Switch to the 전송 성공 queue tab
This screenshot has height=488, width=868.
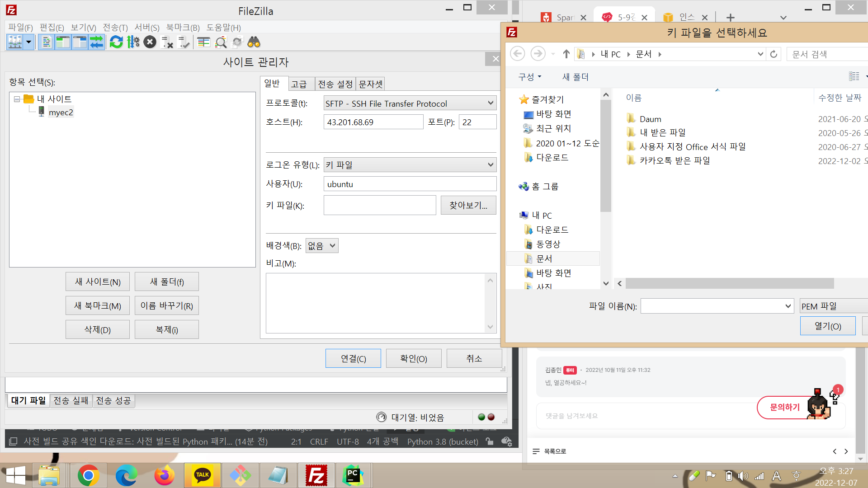[x=113, y=401]
